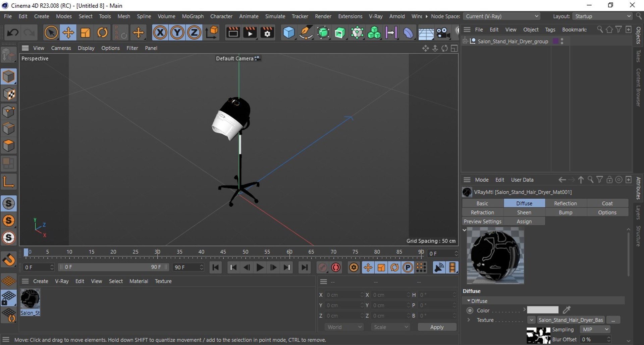Image resolution: width=644 pixels, height=345 pixels.
Task: Pick diffuse color with the eyedropper
Action: pos(567,310)
